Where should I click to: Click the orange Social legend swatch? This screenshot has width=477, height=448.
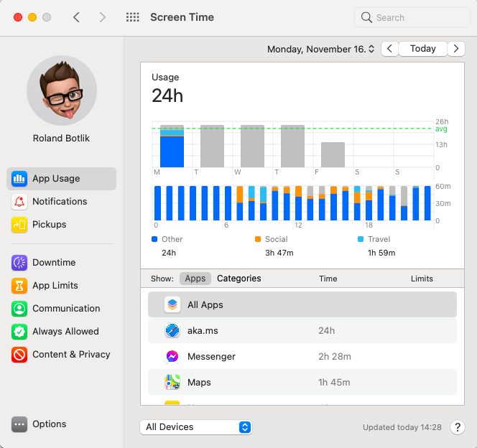[x=258, y=239]
